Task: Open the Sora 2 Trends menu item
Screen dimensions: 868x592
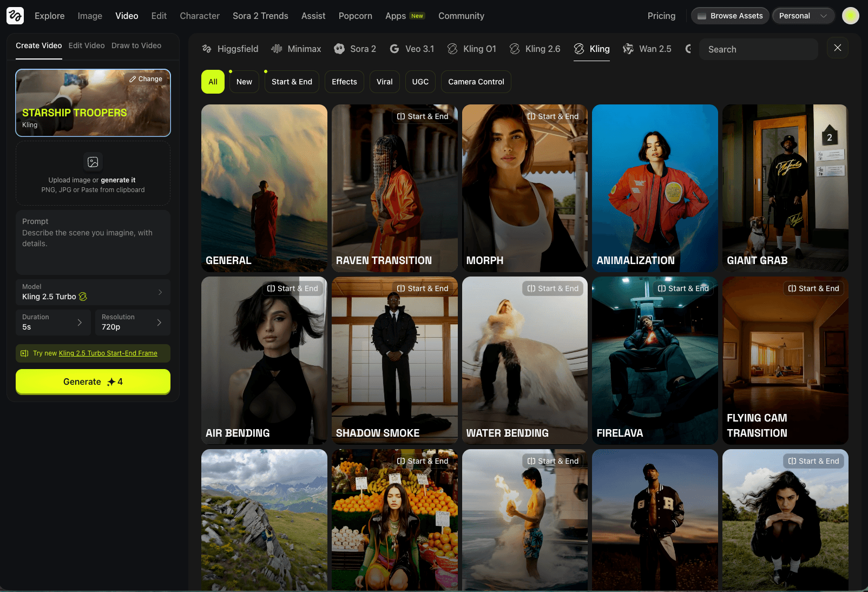Action: [260, 16]
